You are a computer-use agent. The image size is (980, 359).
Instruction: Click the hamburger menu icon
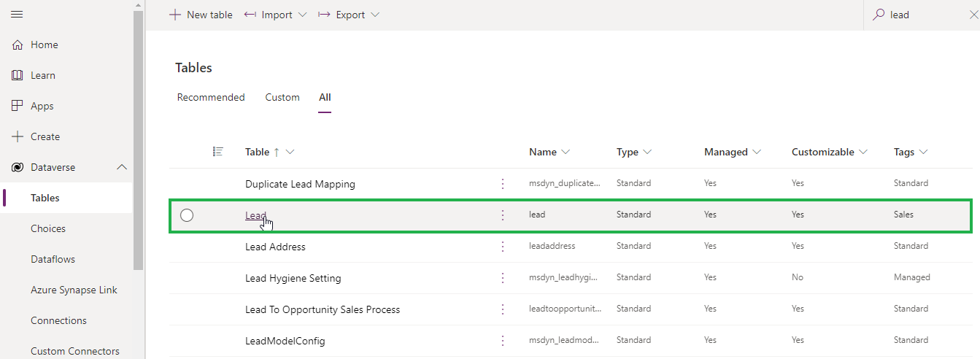tap(17, 15)
